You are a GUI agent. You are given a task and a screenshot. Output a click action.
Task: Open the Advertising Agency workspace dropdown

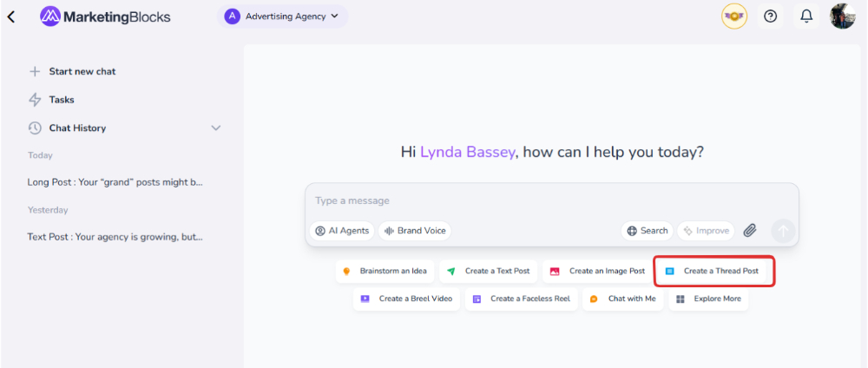pos(282,16)
